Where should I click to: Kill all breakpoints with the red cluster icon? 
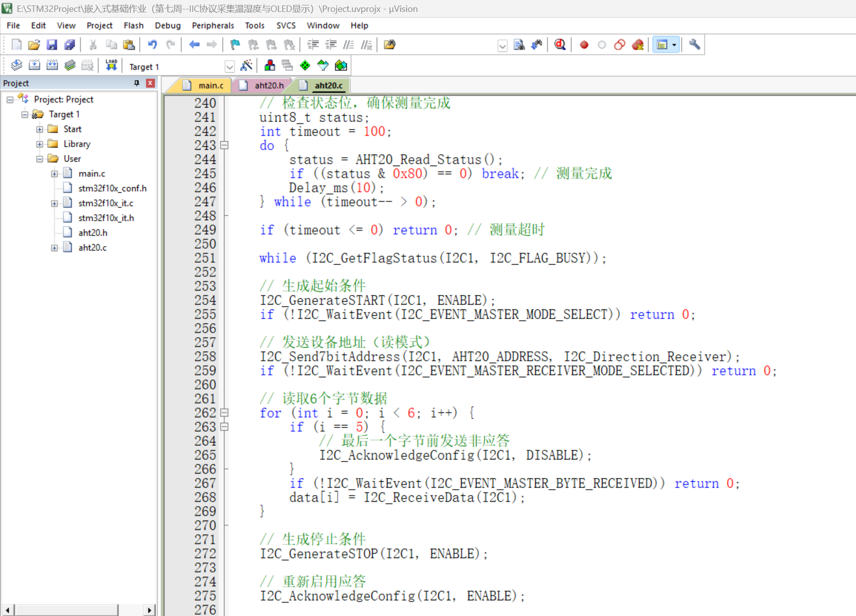[638, 45]
